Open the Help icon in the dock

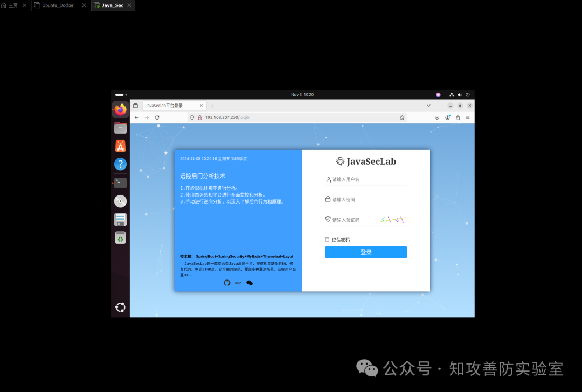pyautogui.click(x=120, y=164)
